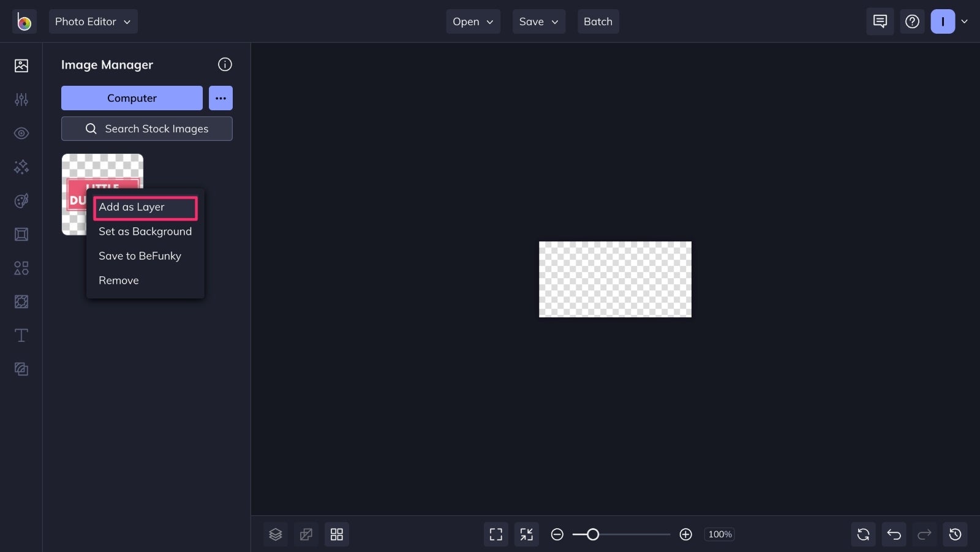Click the zoom slider handle
This screenshot has width=980, height=552.
[592, 534]
